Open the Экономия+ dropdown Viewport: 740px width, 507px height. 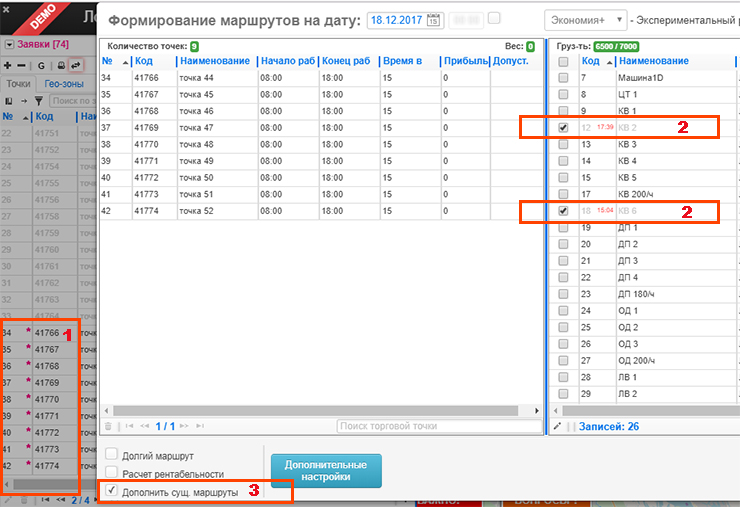tap(585, 20)
